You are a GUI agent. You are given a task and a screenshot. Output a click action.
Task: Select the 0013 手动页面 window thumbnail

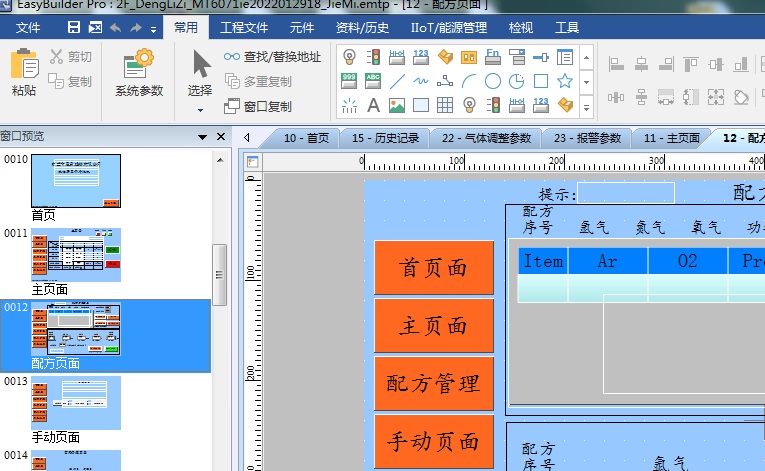coord(76,400)
